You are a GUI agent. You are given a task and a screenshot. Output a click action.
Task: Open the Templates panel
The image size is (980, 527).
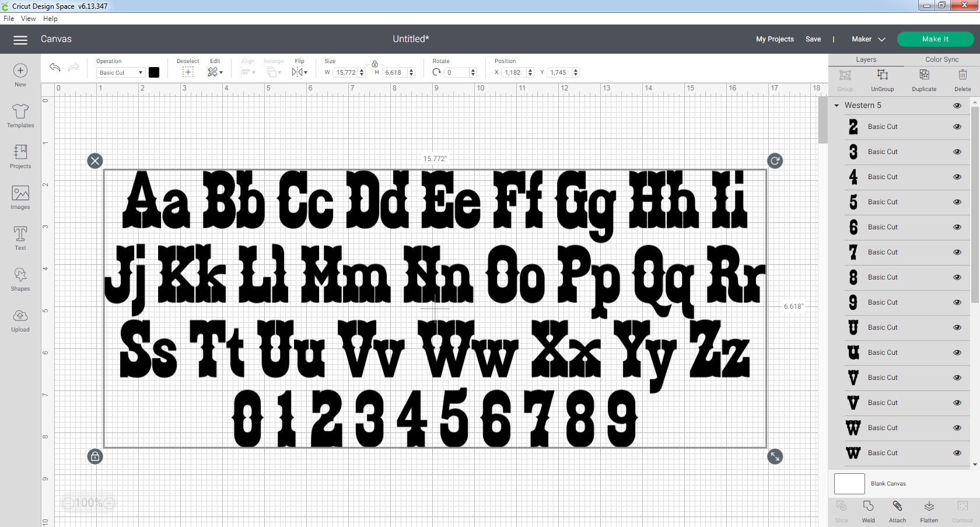point(20,117)
